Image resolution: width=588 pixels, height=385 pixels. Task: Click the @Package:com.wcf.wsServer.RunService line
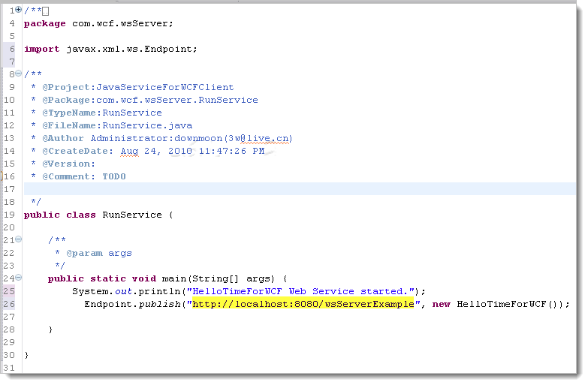point(150,100)
